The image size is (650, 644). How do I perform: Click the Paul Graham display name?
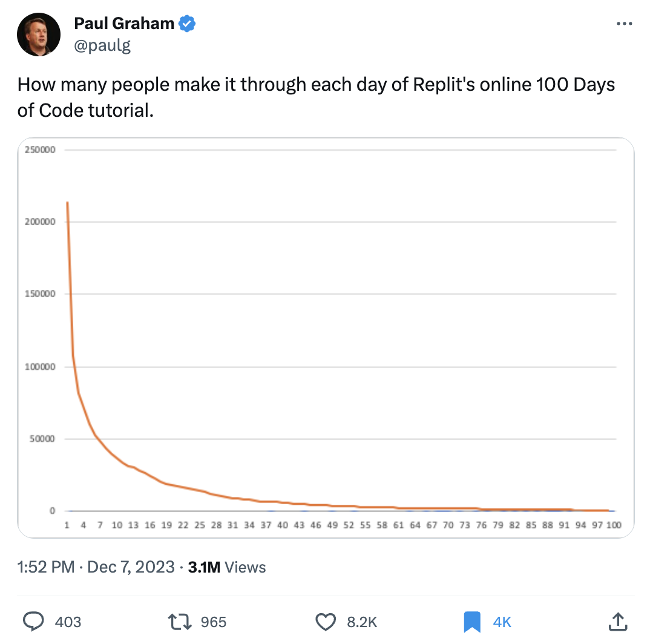123,24
